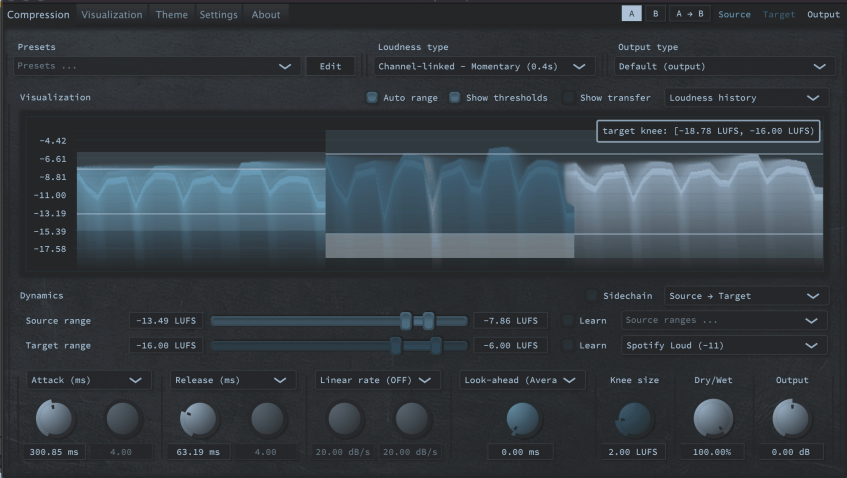The height and width of the screenshot is (478, 847).
Task: Click the -13.49 LUFS source range field
Action: point(166,320)
